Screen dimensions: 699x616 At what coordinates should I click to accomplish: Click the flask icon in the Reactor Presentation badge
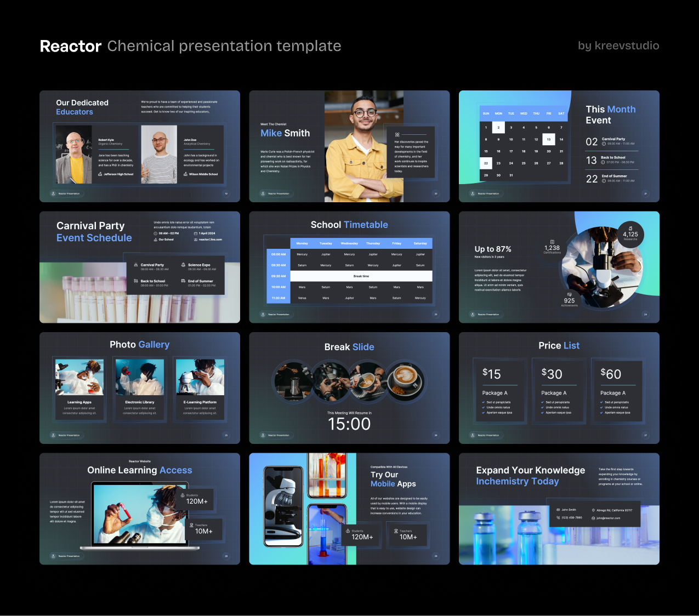[53, 193]
